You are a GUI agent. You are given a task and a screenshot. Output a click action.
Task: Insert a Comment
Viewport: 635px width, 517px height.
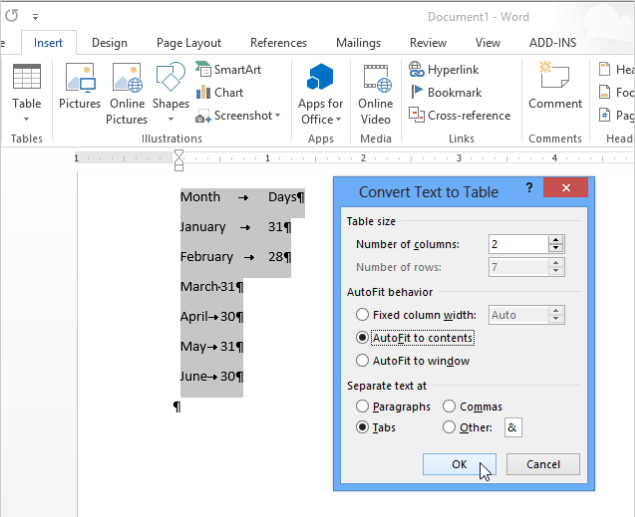[x=554, y=80]
